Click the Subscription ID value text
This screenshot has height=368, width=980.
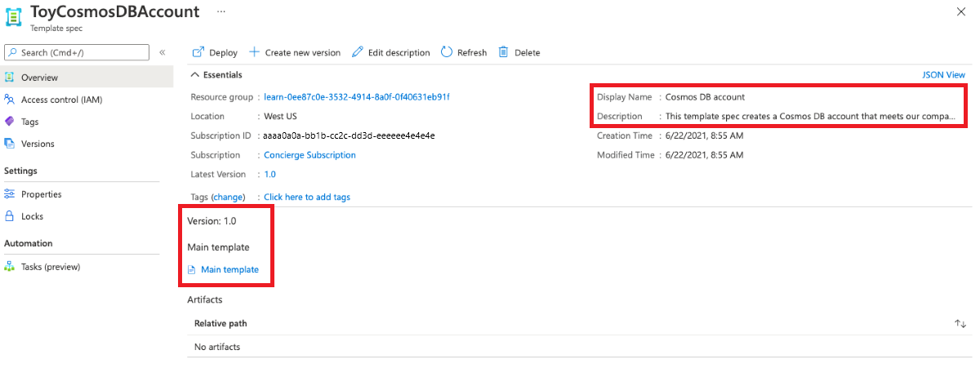click(x=349, y=135)
